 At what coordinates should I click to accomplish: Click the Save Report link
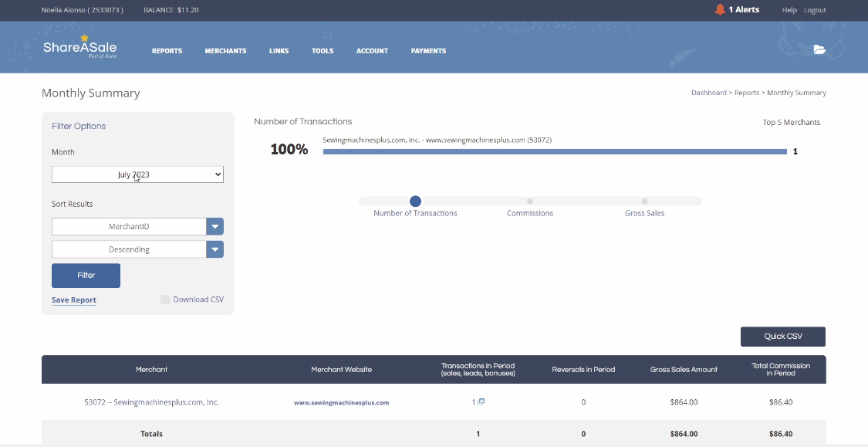pyautogui.click(x=74, y=300)
